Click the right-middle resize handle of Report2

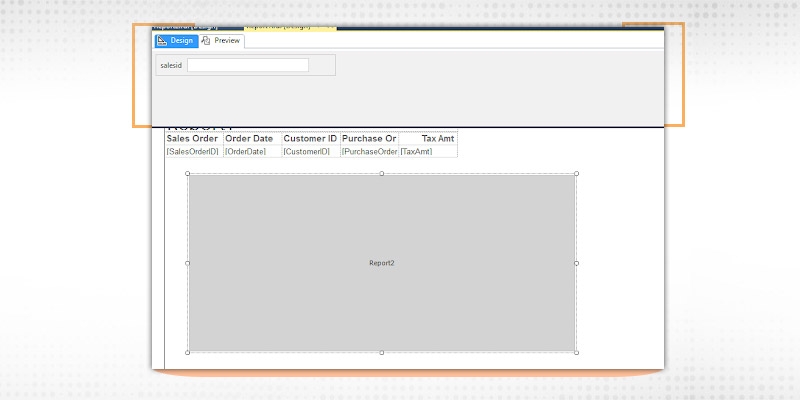pos(576,263)
